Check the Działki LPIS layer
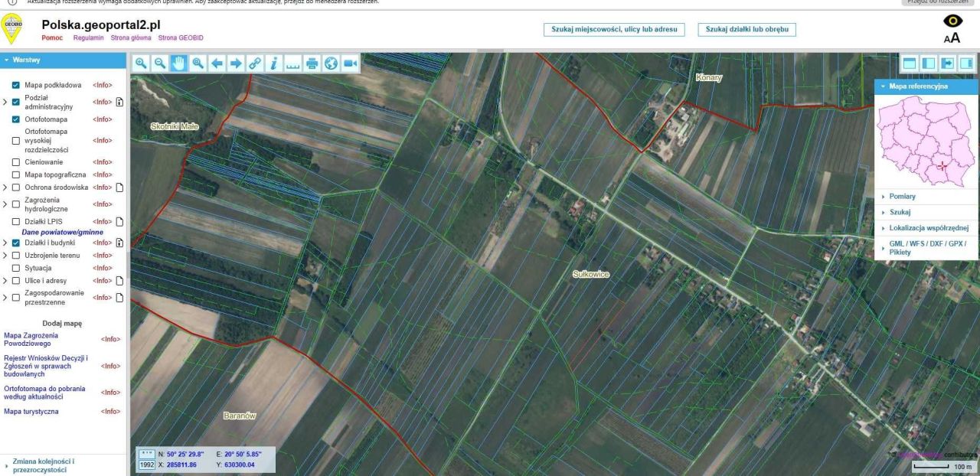This screenshot has width=980, height=476. click(16, 222)
